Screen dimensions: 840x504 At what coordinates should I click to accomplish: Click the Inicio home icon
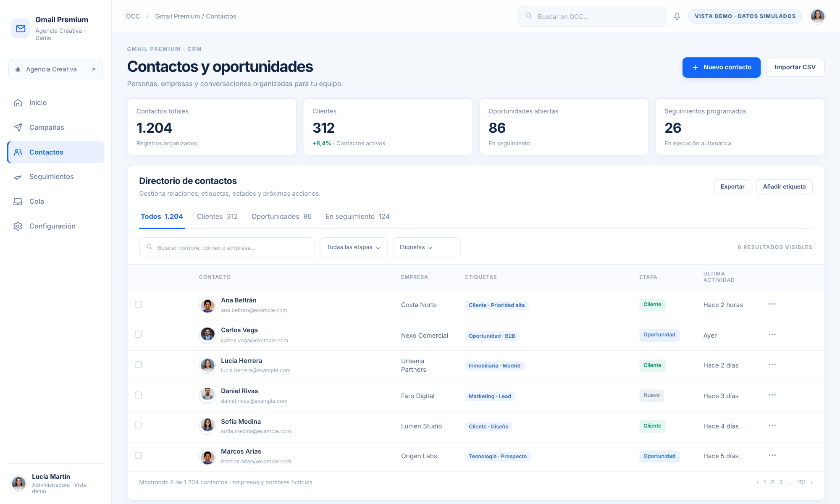pyautogui.click(x=18, y=103)
